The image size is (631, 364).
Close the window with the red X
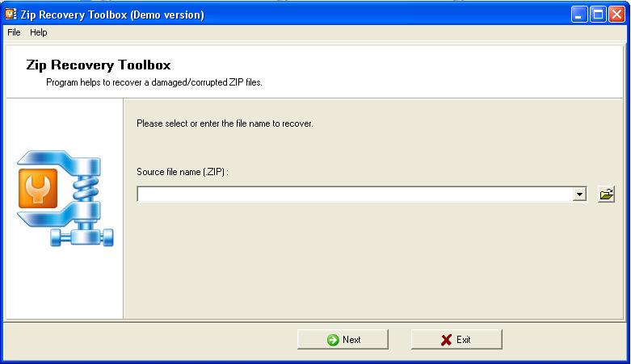[x=616, y=15]
